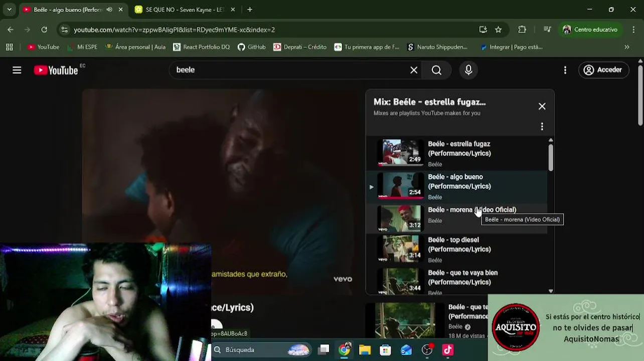
Task: Open the YouTube guide hamburger menu
Action: (17, 70)
